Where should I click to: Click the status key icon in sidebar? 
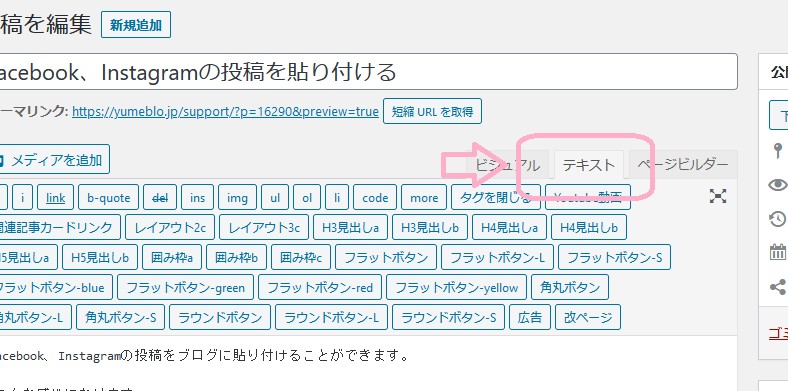[x=778, y=151]
